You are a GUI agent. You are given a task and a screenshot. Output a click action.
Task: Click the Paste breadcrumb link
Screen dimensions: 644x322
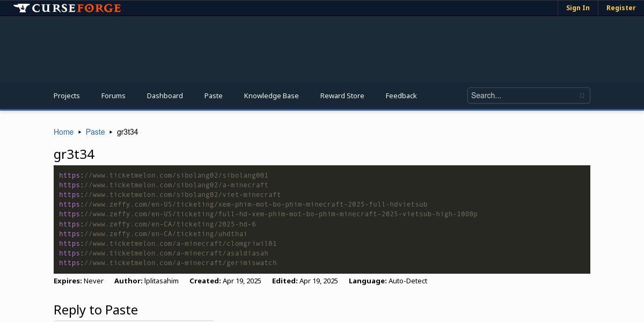click(96, 132)
